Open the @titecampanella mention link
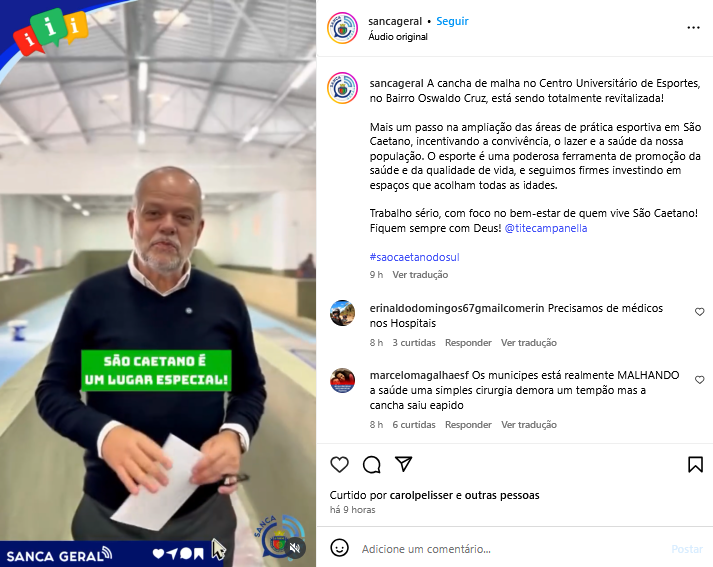This screenshot has width=713, height=567. (x=546, y=228)
